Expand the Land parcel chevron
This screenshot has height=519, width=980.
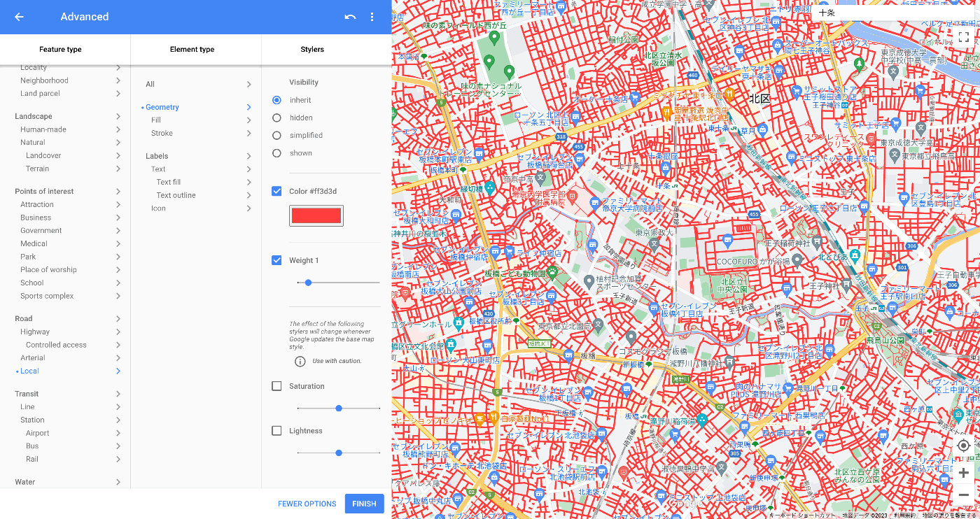coord(118,94)
